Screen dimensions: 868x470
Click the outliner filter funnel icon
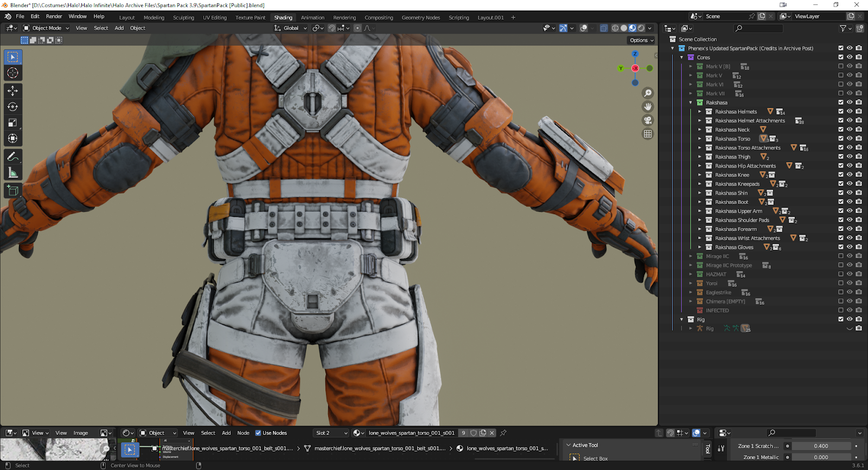point(843,28)
